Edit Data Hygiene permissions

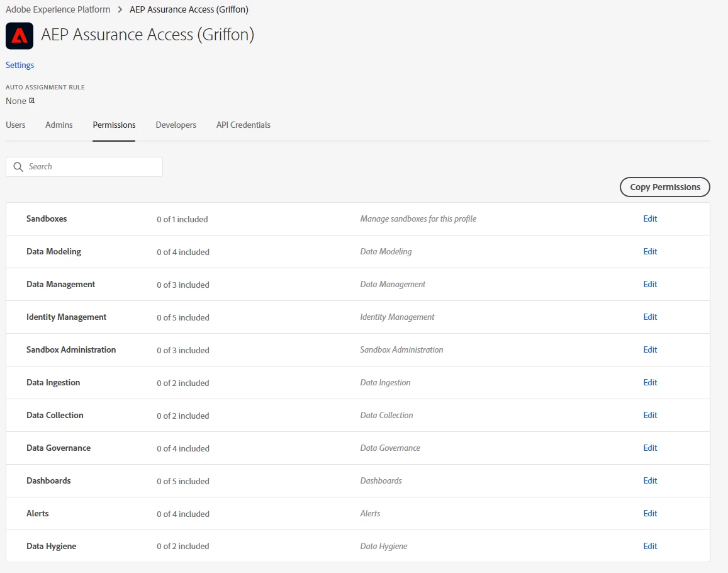650,546
